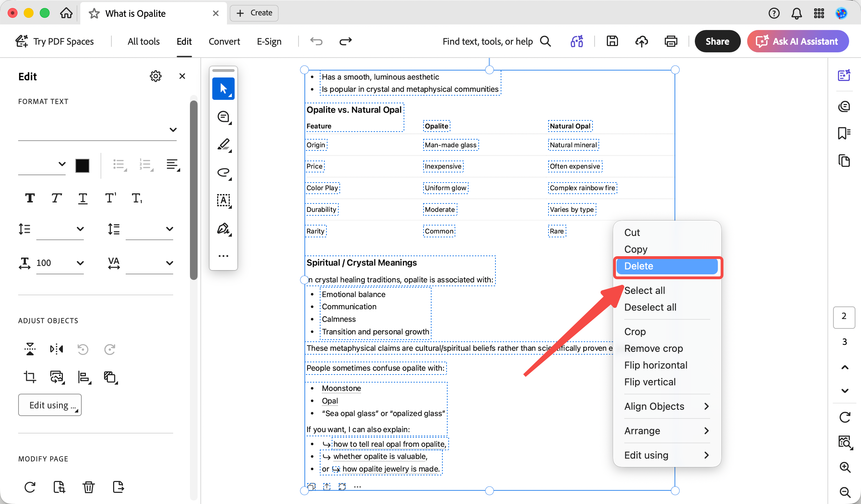The height and width of the screenshot is (504, 861).
Task: Open horizontal scaling 100 dropdown
Action: click(x=80, y=263)
